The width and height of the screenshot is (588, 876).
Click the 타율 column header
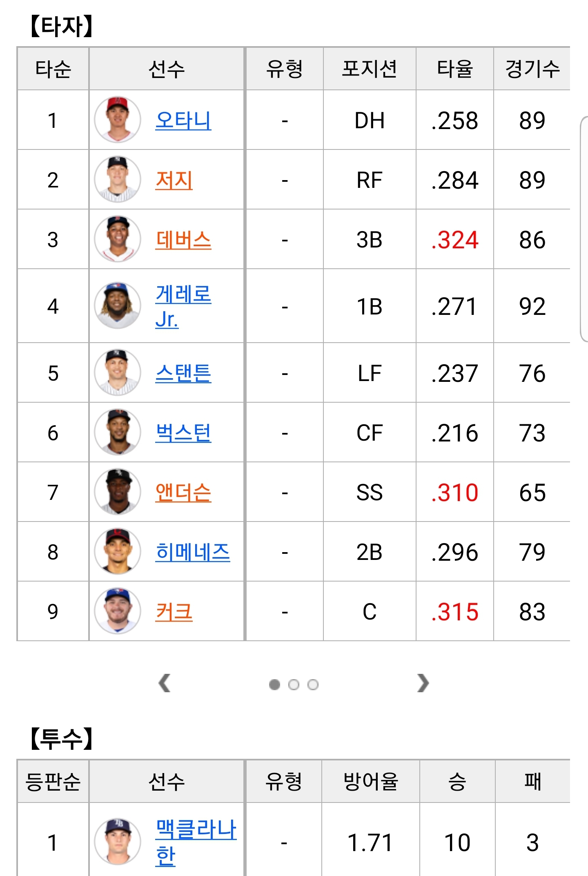tap(455, 69)
